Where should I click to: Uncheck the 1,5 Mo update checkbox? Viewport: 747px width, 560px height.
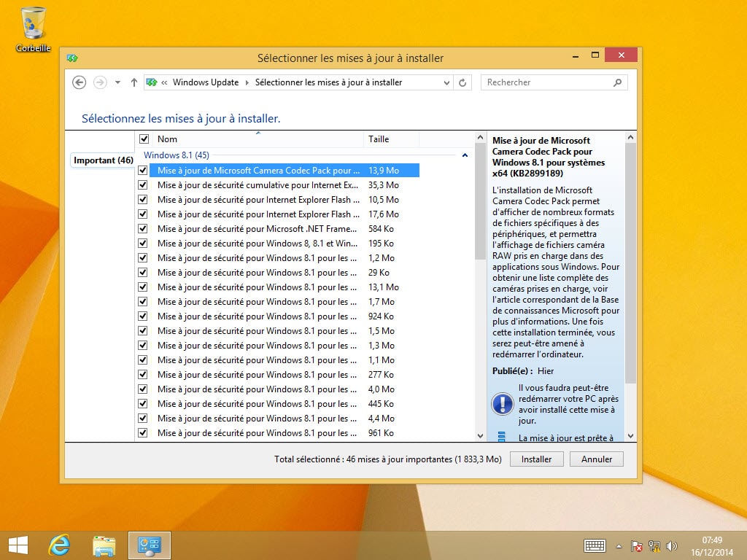click(142, 330)
